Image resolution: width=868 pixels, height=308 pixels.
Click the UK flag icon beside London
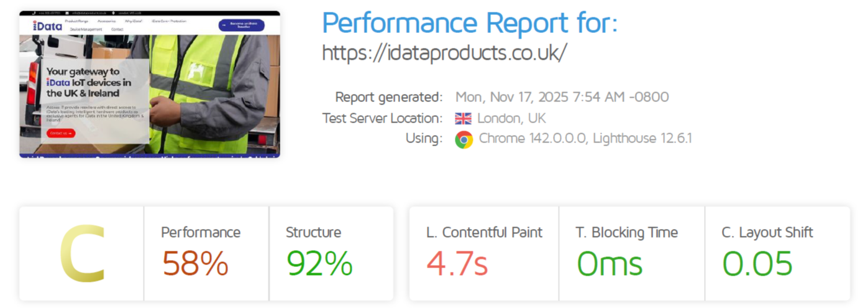pos(463,118)
